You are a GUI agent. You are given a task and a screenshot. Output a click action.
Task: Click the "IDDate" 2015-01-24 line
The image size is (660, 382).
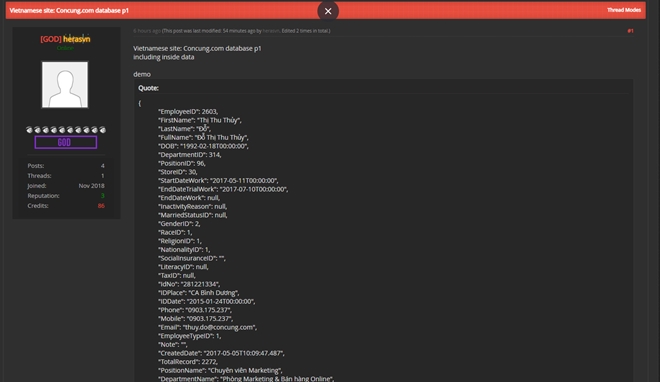[207, 301]
